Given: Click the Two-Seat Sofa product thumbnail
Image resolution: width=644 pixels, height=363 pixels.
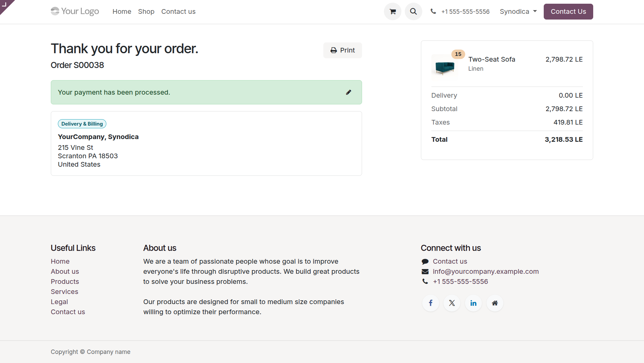Looking at the screenshot, I should point(445,66).
